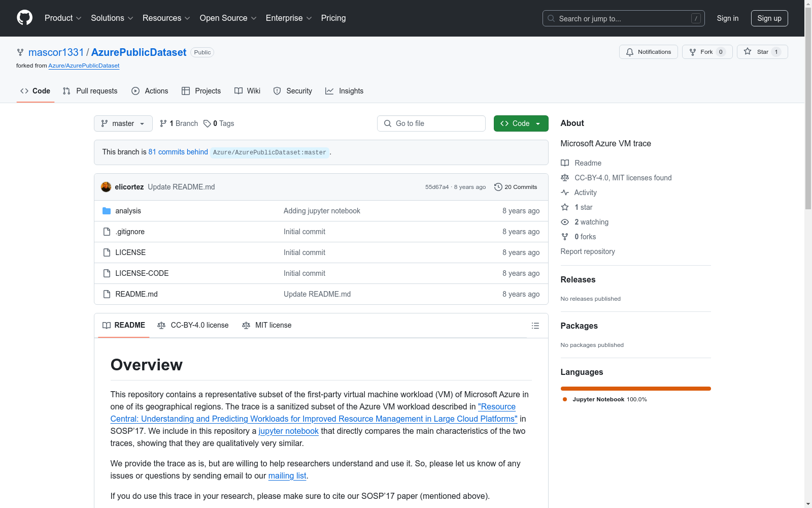Click the Search or jump to field
This screenshot has width=812, height=508.
click(624, 18)
